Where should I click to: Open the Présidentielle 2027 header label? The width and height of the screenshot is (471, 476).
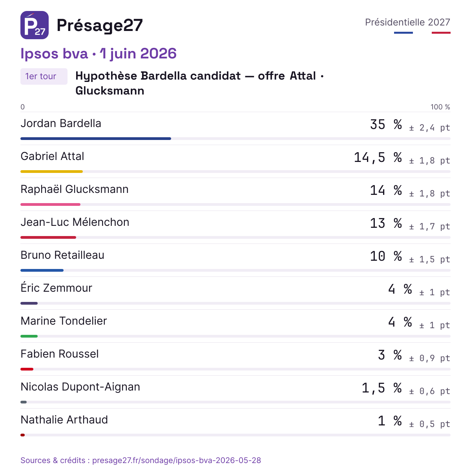tap(407, 22)
